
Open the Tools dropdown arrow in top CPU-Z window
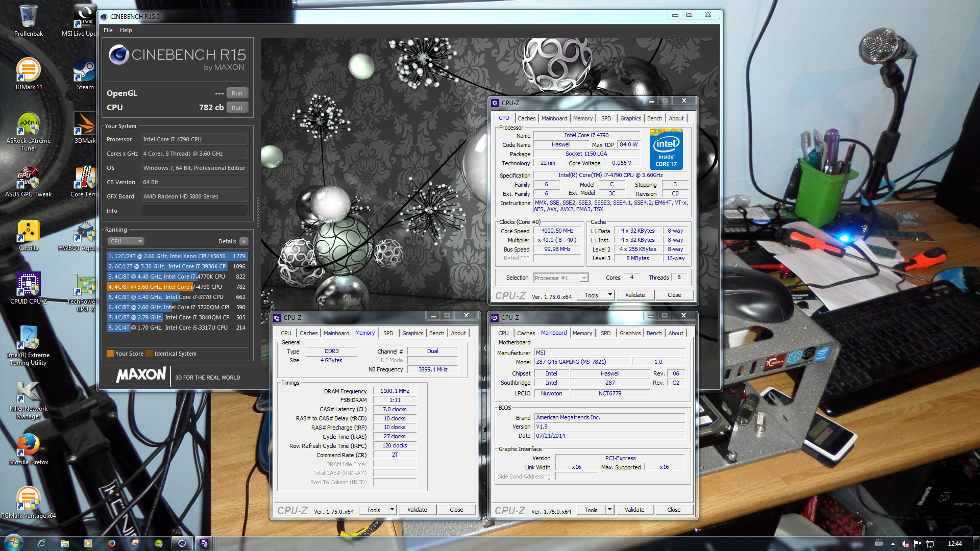[x=610, y=295]
